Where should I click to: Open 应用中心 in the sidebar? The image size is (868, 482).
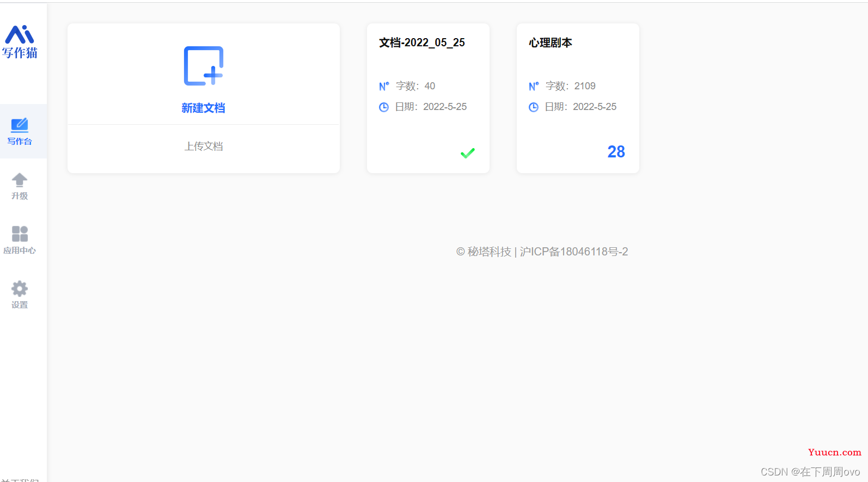tap(20, 240)
